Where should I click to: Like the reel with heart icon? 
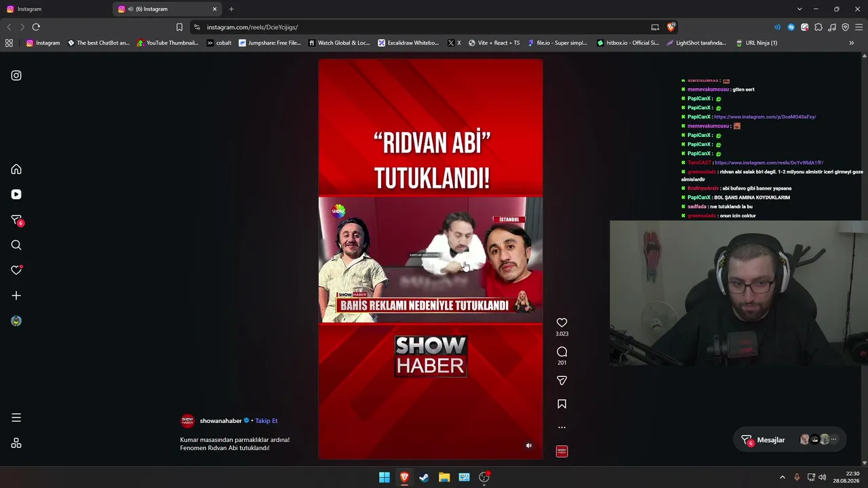click(x=561, y=323)
